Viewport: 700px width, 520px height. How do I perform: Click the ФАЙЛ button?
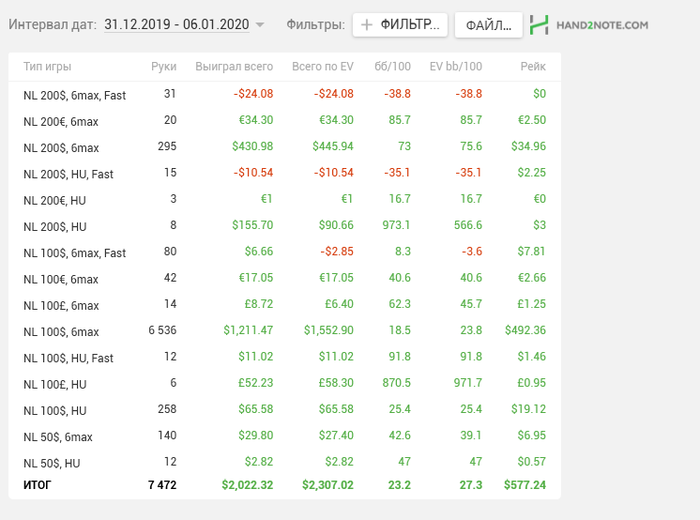pyautogui.click(x=488, y=25)
